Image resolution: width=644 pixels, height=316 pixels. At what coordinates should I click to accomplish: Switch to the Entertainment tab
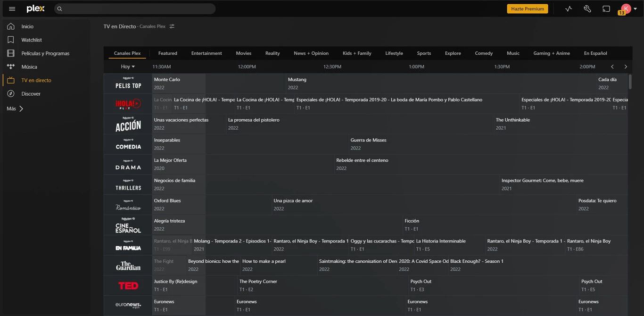(206, 53)
